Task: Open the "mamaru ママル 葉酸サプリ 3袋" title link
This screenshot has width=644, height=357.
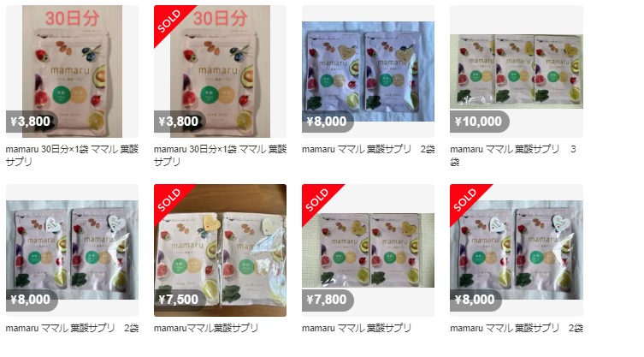Action: pos(512,155)
